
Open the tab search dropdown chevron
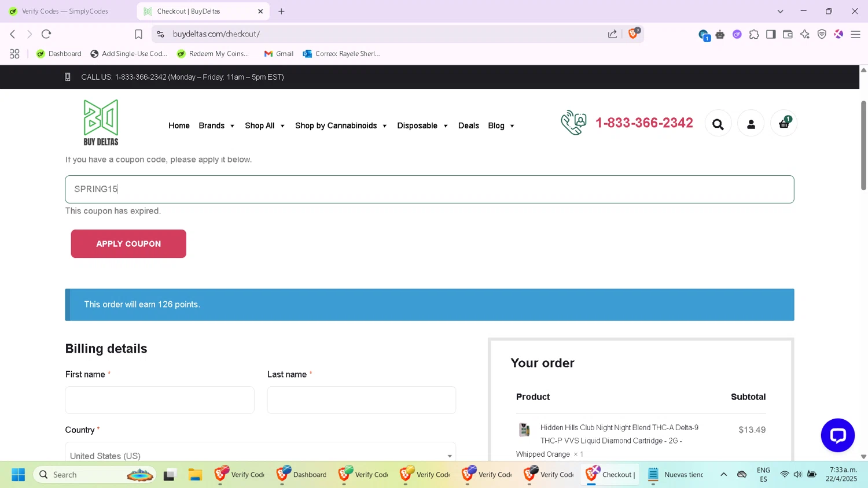pos(780,11)
